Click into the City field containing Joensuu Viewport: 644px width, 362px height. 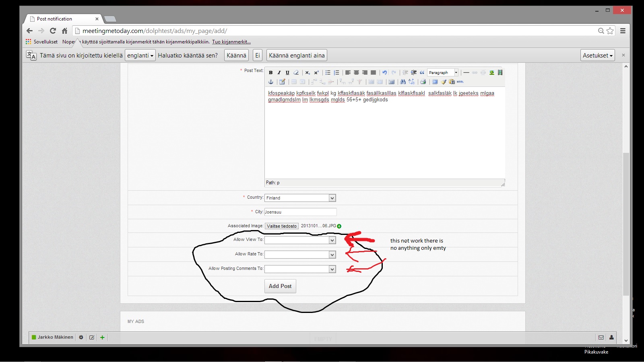[x=300, y=212]
